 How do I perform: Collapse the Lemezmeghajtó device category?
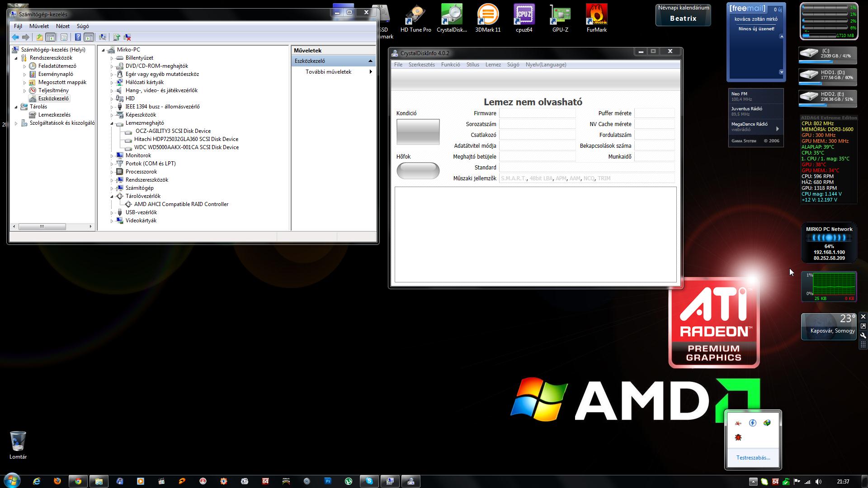[x=112, y=123]
